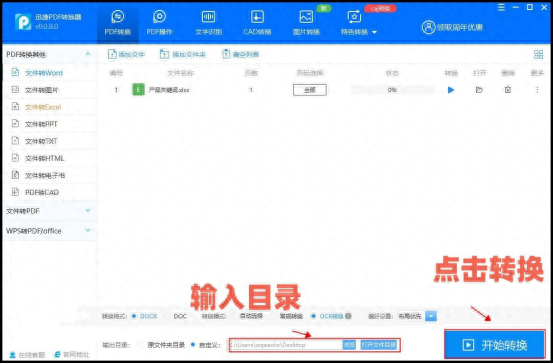This screenshot has height=364, width=553.
Task: Click the e-book icon beside 文件转电子书
Action: pyautogui.click(x=15, y=175)
